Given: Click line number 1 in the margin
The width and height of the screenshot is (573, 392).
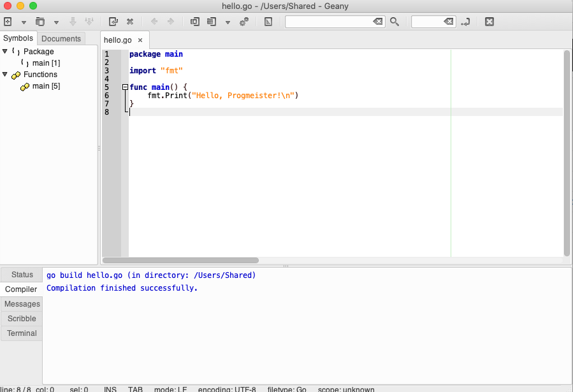Looking at the screenshot, I should tap(106, 54).
